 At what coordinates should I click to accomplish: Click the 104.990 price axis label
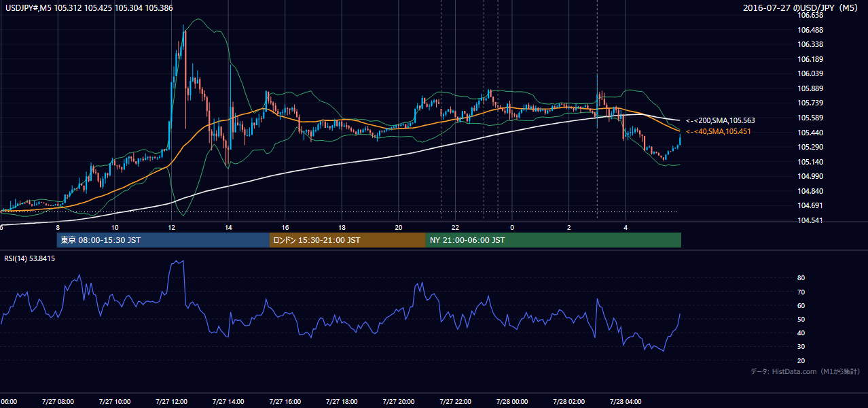811,176
